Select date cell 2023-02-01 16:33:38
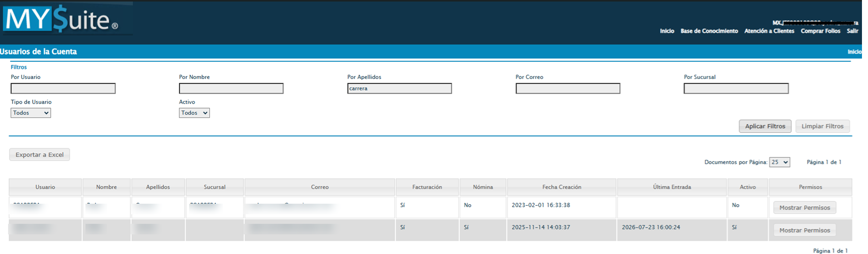 tap(541, 205)
